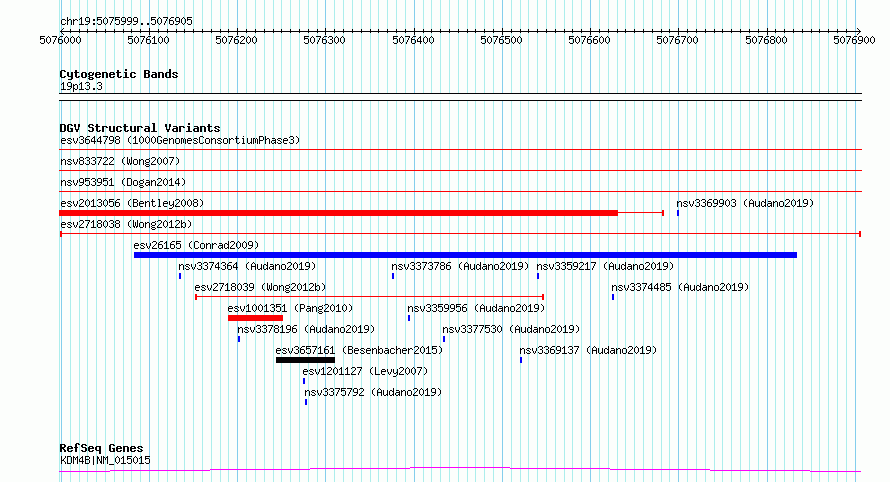
Task: Click the blue marker under nsv3374364
Action: [180, 276]
